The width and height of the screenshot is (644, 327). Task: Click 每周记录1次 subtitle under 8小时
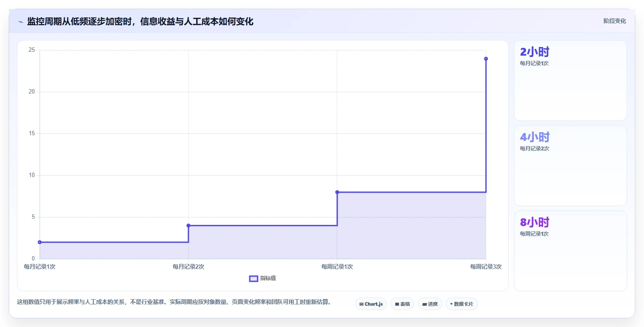(534, 234)
